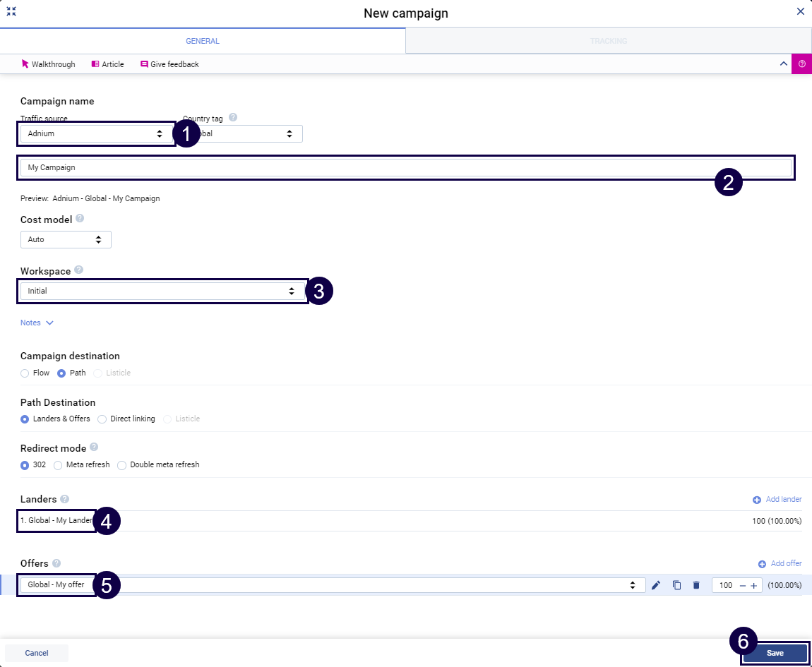Select Direct linking path destination
The image size is (812, 667).
point(102,419)
